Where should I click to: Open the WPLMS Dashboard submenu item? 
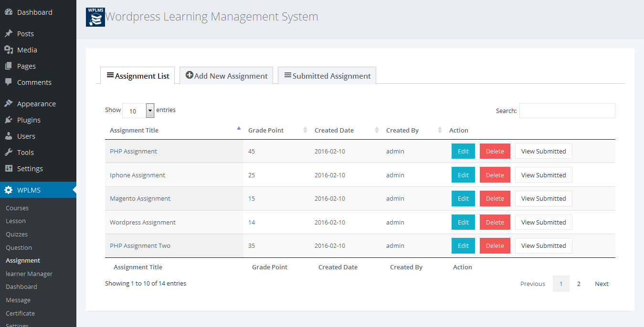pos(21,287)
